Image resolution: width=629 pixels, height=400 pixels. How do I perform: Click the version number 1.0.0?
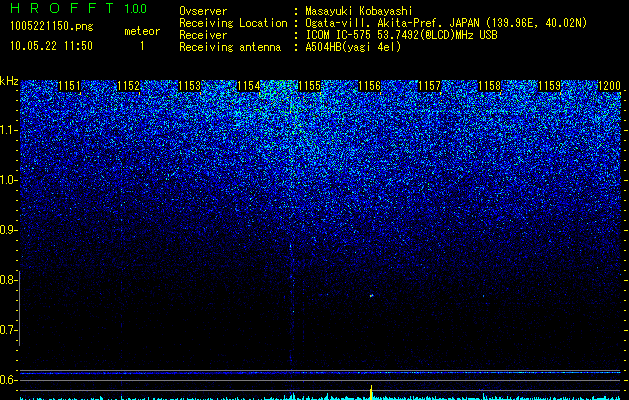click(x=136, y=8)
